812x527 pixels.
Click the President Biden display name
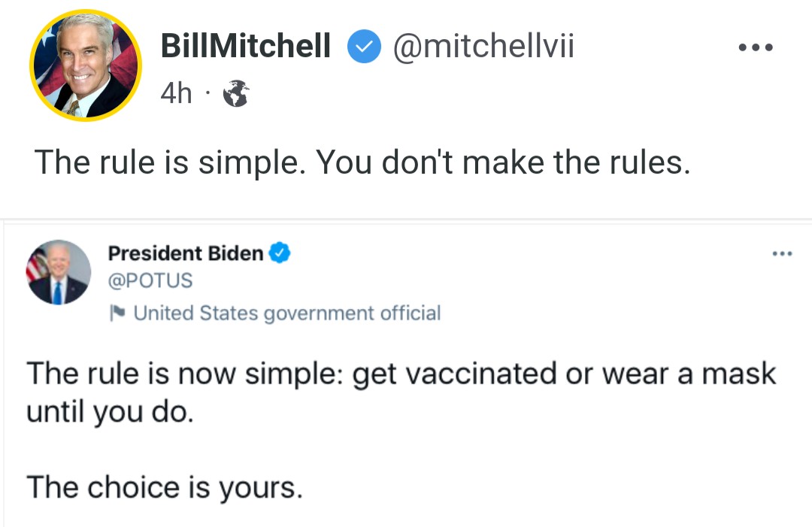[186, 253]
